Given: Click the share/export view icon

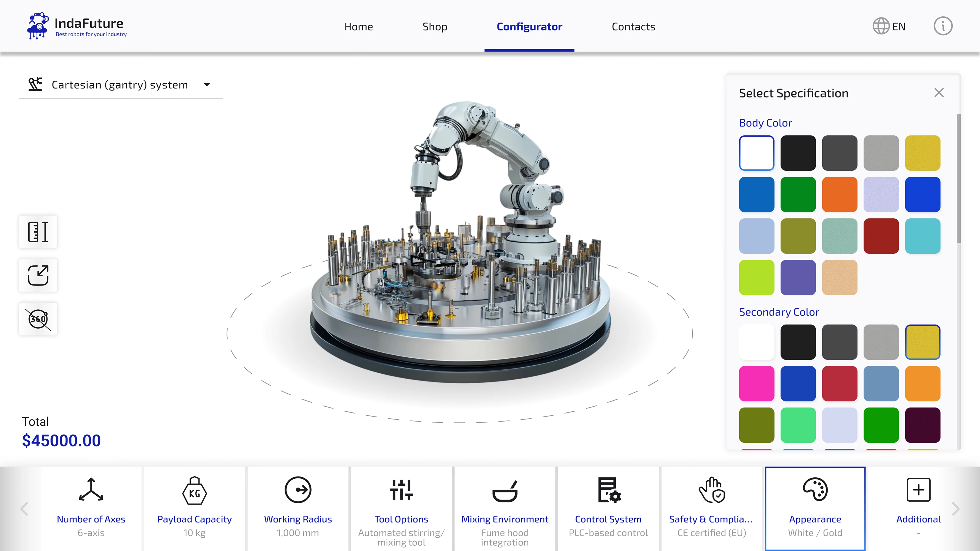Looking at the screenshot, I should coord(38,275).
